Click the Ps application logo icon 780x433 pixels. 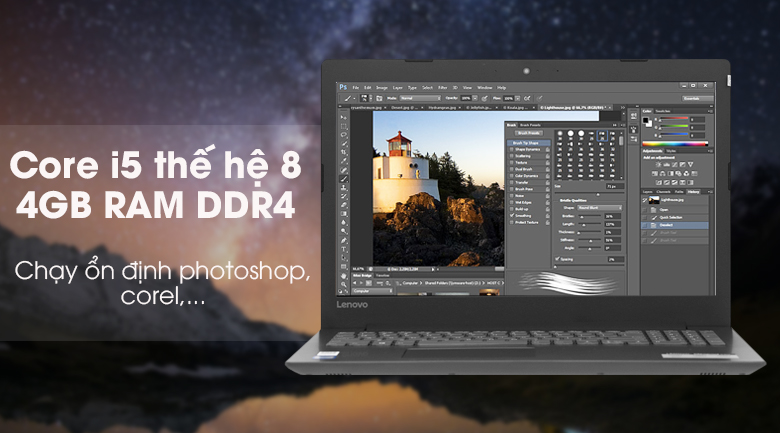pos(343,87)
